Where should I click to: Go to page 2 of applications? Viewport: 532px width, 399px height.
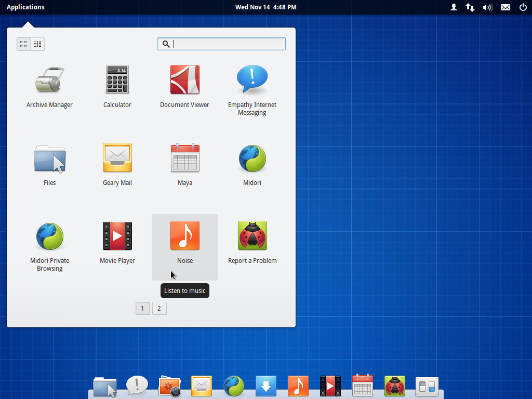(x=159, y=308)
